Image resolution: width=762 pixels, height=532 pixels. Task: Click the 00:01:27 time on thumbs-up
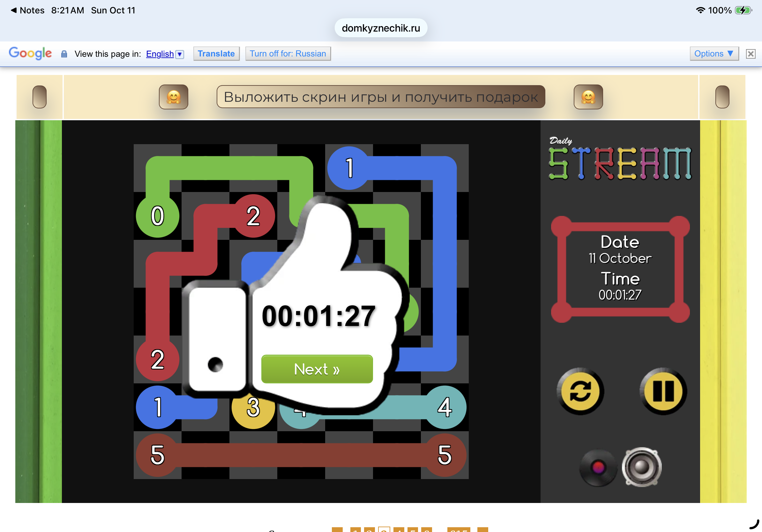[318, 316]
